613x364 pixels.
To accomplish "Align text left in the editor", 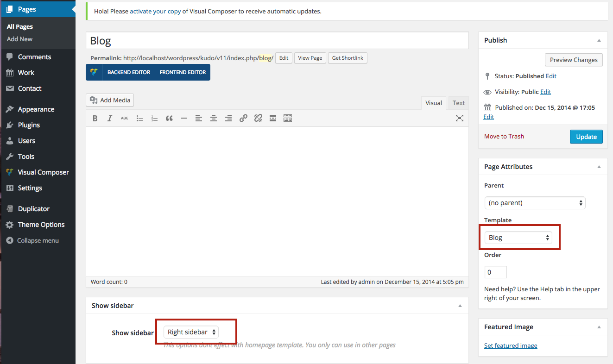I will click(x=199, y=118).
